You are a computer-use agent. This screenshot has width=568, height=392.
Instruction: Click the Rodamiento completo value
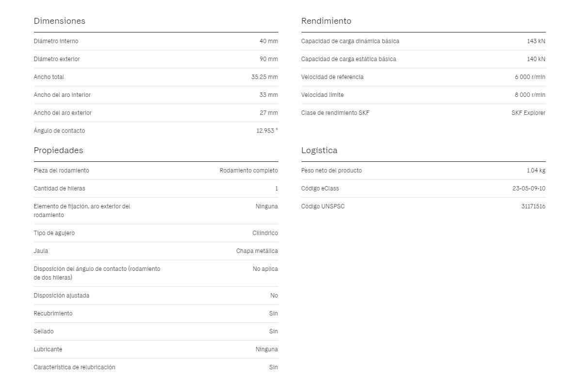click(249, 170)
